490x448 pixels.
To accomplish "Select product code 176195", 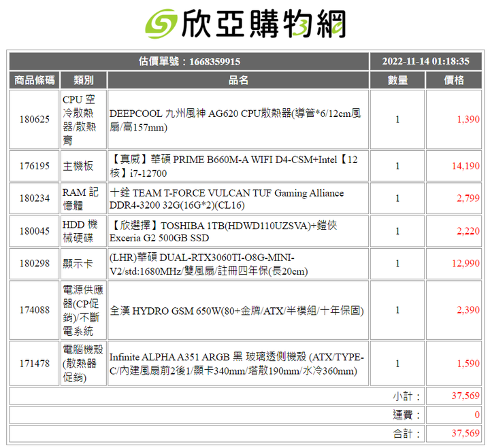I will pyautogui.click(x=35, y=166).
